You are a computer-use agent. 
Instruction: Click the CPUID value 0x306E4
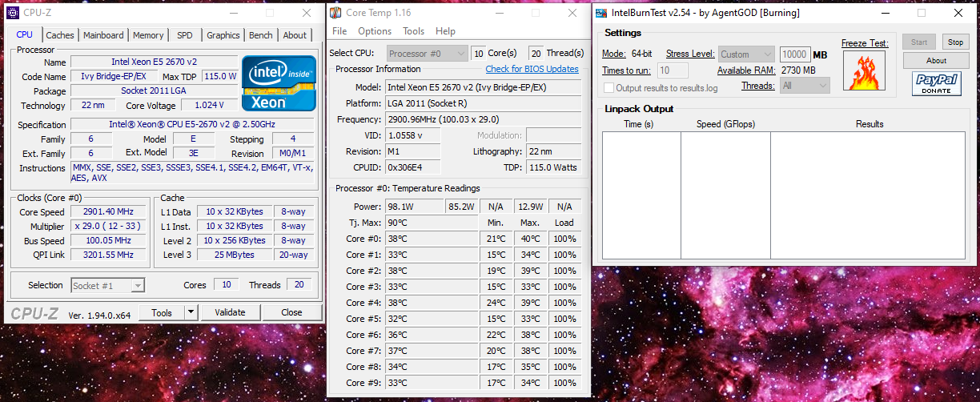pos(414,167)
